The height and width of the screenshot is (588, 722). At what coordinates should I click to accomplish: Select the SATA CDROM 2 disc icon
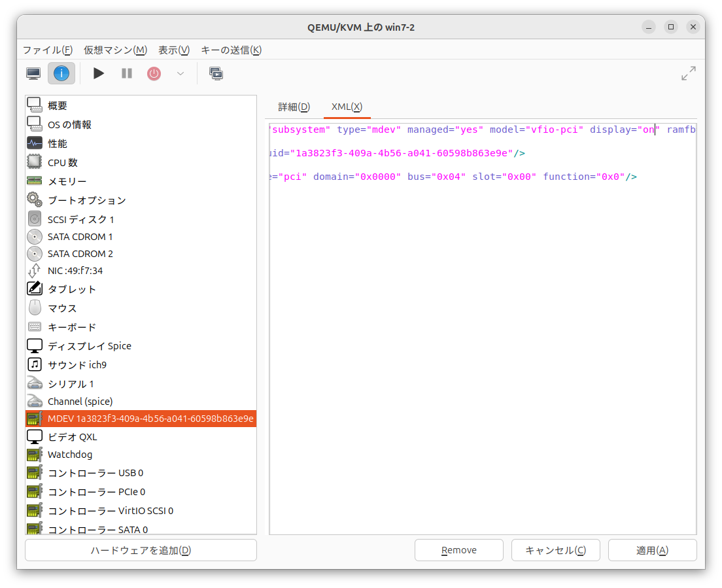[35, 254]
